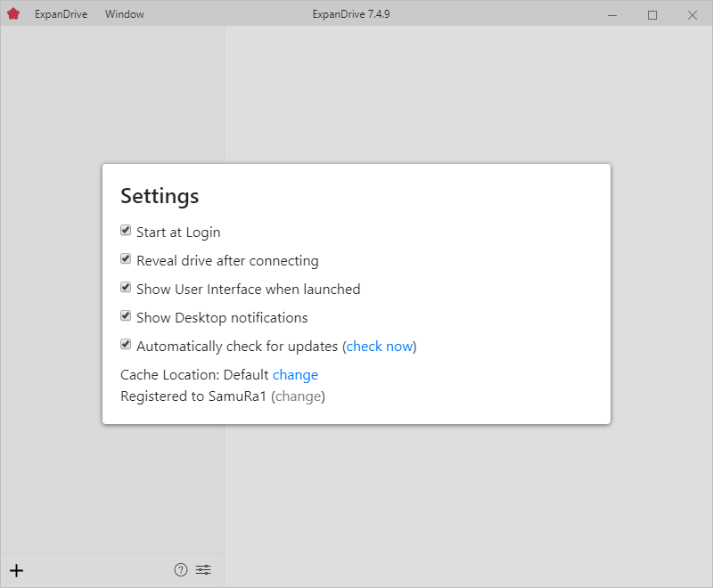Viewport: 713px width, 588px height.
Task: Open help via question mark icon
Action: (x=181, y=569)
